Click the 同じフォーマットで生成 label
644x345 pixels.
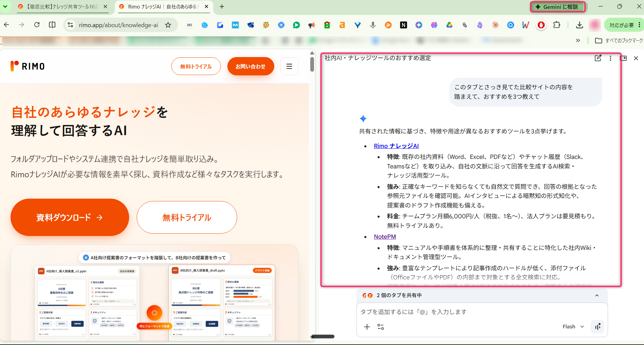pos(154,326)
